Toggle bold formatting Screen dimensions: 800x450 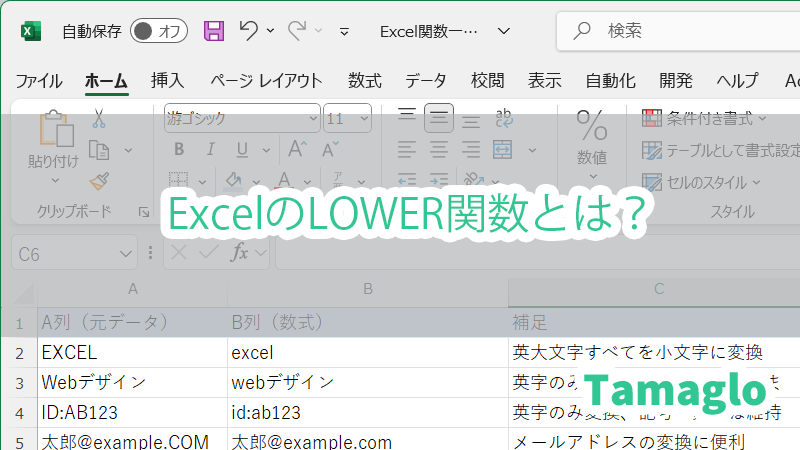pos(179,150)
